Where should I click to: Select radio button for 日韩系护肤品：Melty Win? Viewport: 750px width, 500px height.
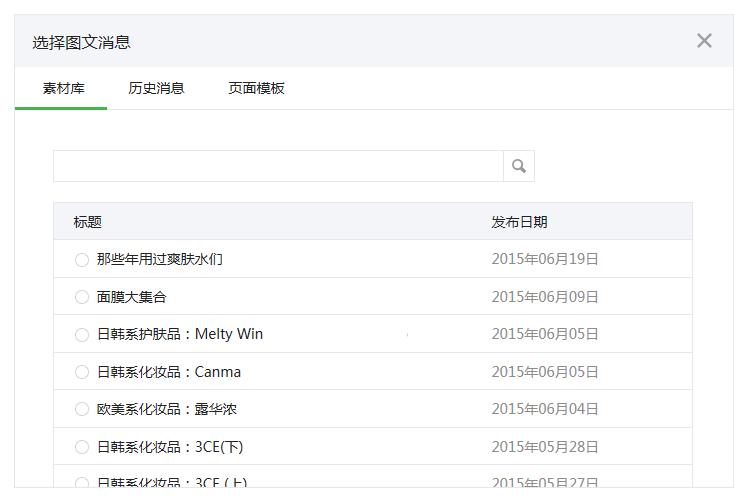click(x=82, y=335)
